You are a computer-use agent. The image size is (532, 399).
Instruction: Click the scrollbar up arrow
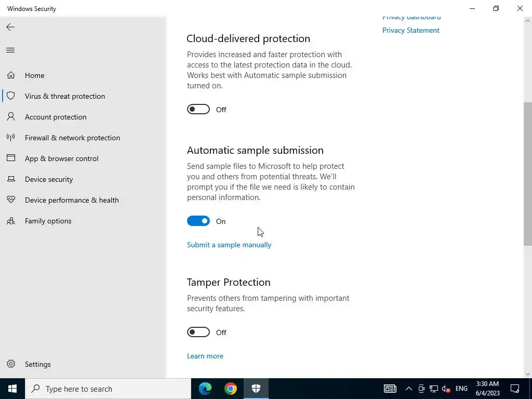point(528,21)
